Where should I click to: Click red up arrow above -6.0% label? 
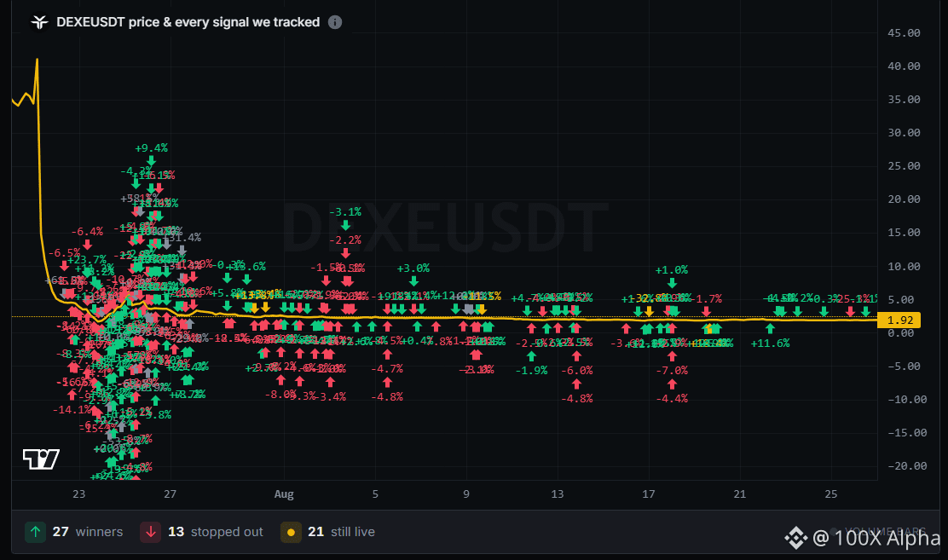(x=577, y=356)
